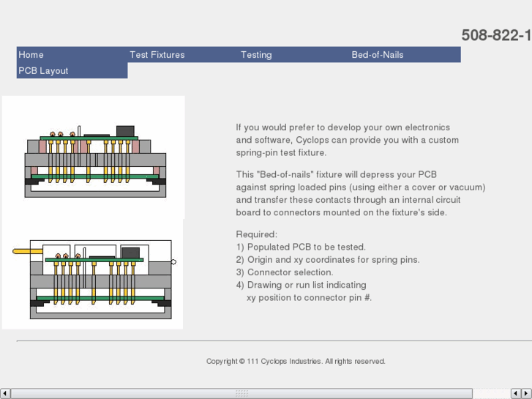Click the right-pointing arrow at scrollbar's far right
The width and height of the screenshot is (532, 399).
526,393
